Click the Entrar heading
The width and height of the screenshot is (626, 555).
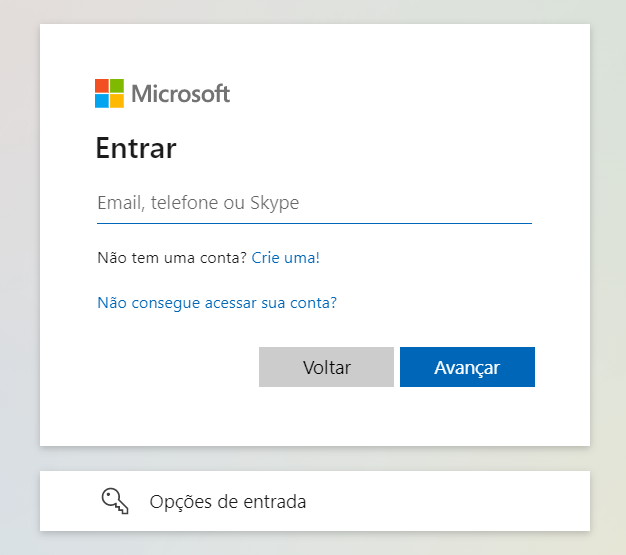pyautogui.click(x=136, y=148)
